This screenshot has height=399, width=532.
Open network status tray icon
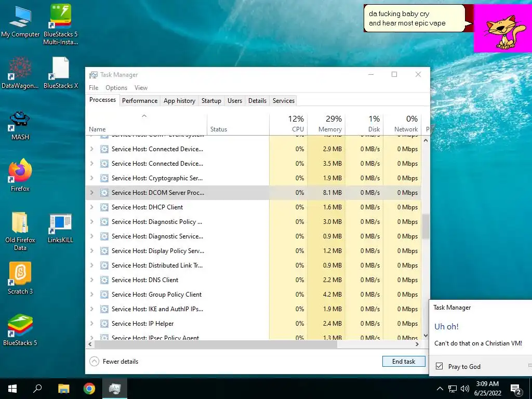[453, 389]
